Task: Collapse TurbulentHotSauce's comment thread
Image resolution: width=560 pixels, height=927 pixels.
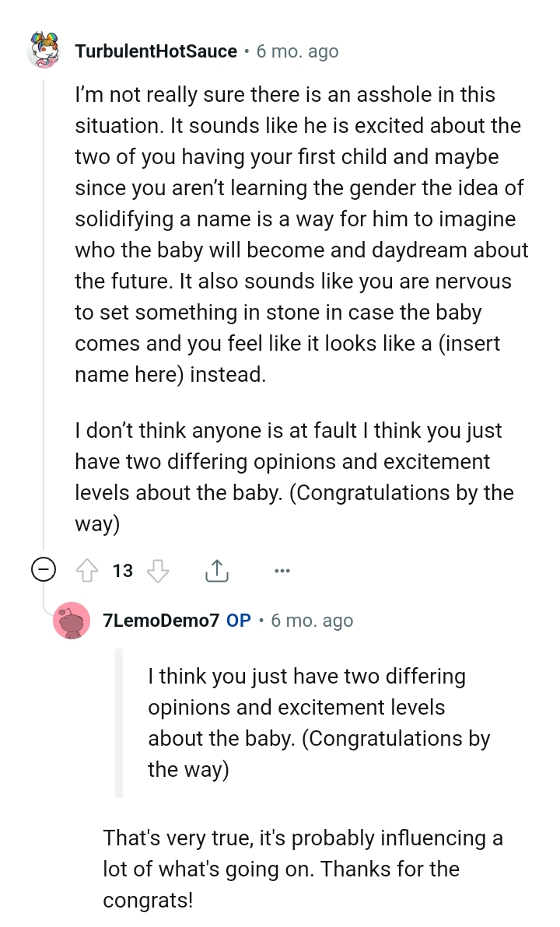Action: [x=44, y=568]
